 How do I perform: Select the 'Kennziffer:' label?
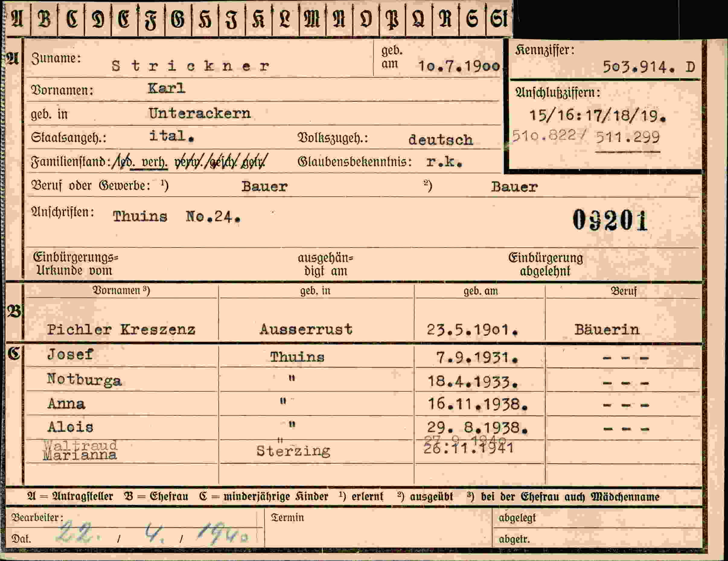[x=545, y=50]
